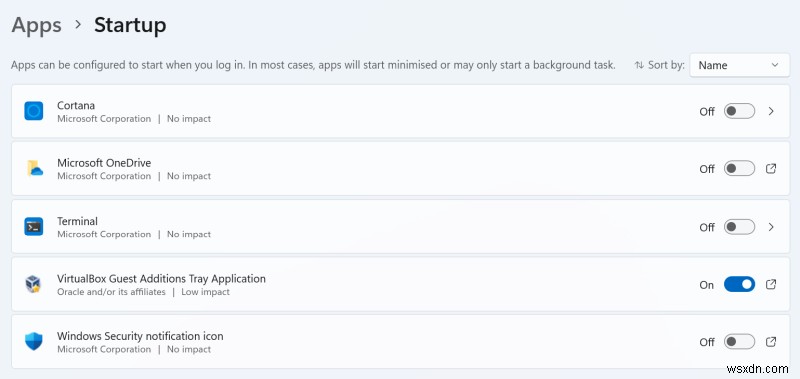This screenshot has width=800, height=379.
Task: Turn on Microsoft OneDrive startup toggle
Action: point(739,168)
